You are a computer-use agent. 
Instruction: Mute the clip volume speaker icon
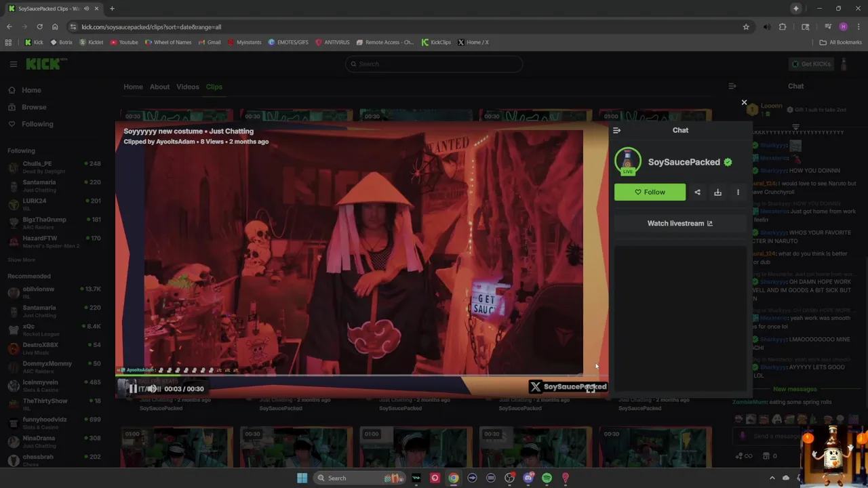click(153, 388)
